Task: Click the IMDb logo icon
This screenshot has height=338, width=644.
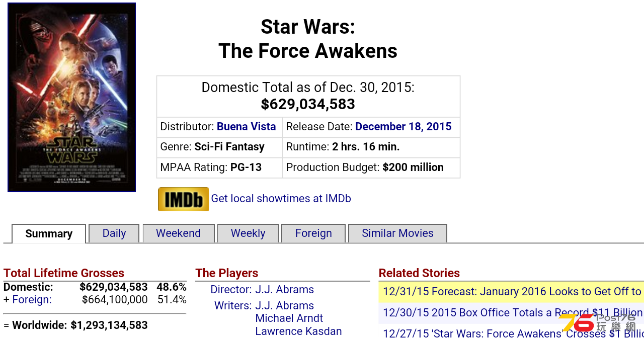Action: (x=183, y=199)
